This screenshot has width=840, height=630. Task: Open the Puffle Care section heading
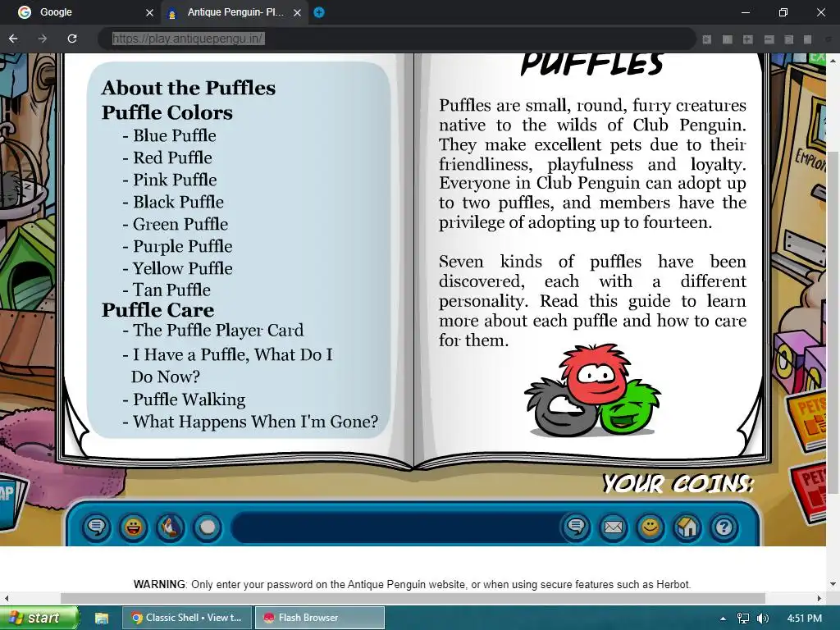pos(158,310)
